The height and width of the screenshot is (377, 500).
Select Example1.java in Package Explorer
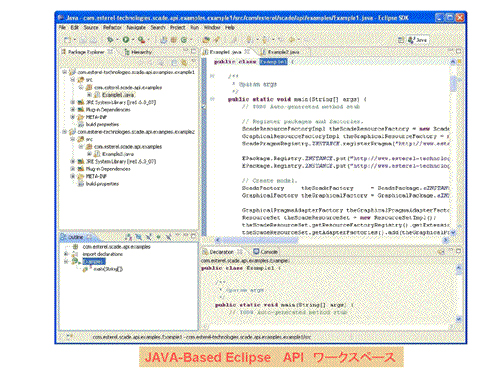[118, 95]
